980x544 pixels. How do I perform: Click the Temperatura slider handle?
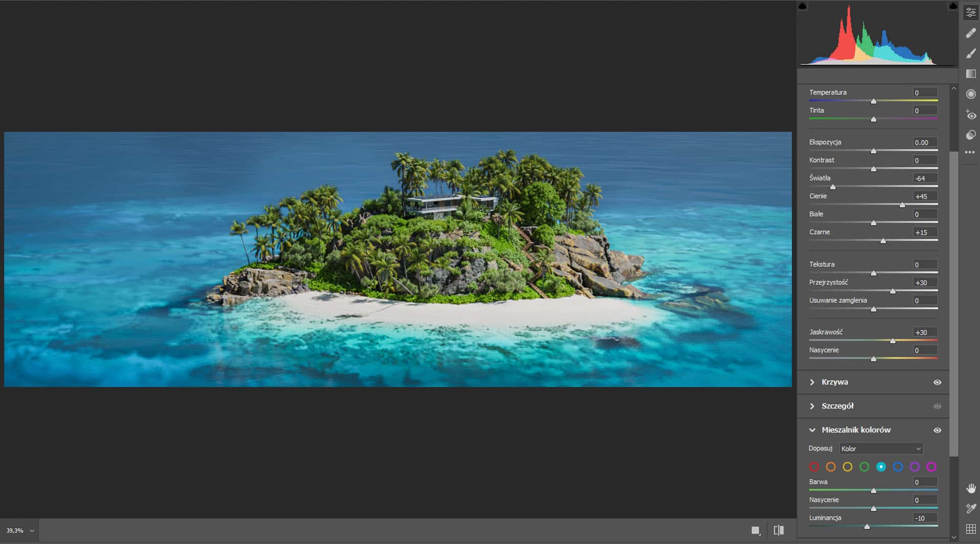(x=873, y=101)
